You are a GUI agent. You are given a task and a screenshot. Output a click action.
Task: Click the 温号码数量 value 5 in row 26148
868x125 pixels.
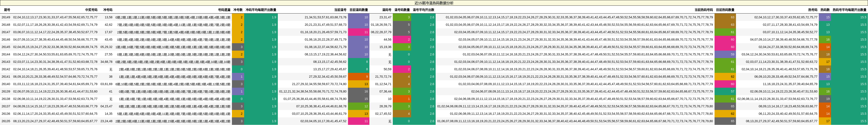[x=402, y=24]
